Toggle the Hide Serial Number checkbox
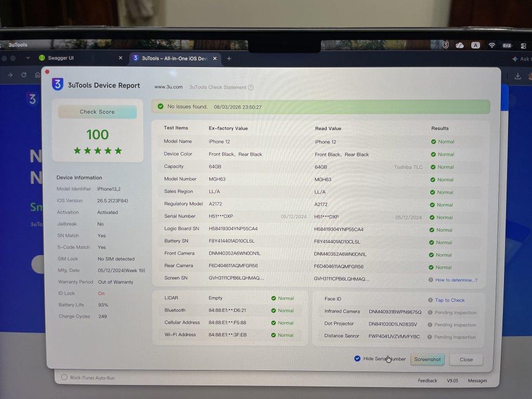 point(357,358)
